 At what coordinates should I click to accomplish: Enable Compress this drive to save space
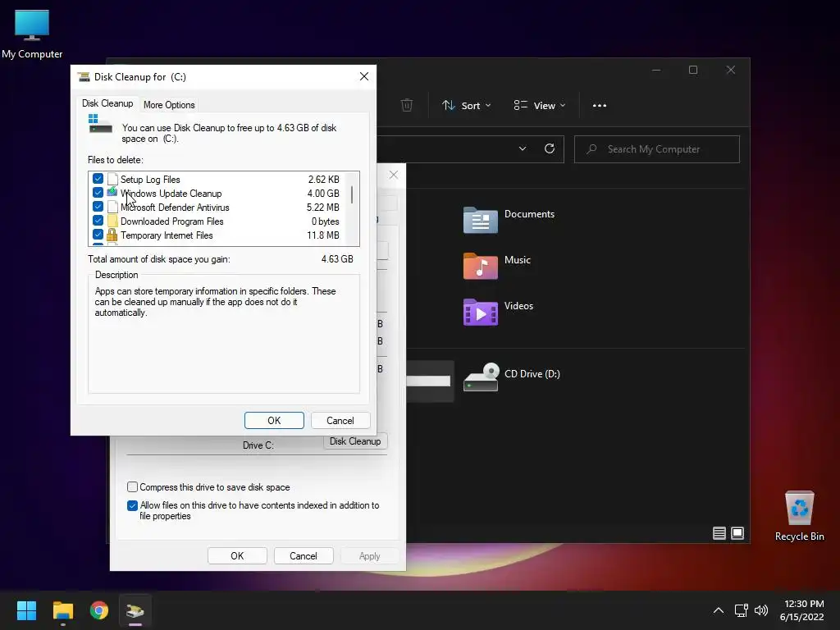(132, 487)
